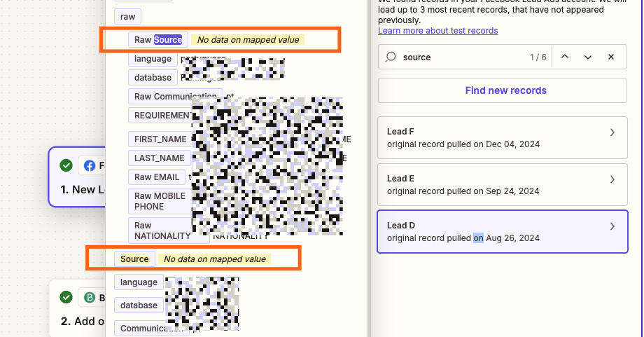Click No data on mapped value next to Raw Source
This screenshot has height=337, width=644.
(248, 40)
